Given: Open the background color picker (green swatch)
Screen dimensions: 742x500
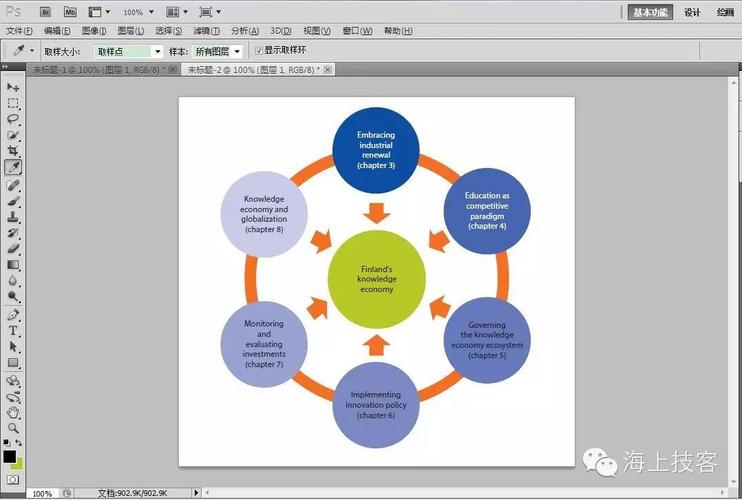Looking at the screenshot, I should 18,465.
